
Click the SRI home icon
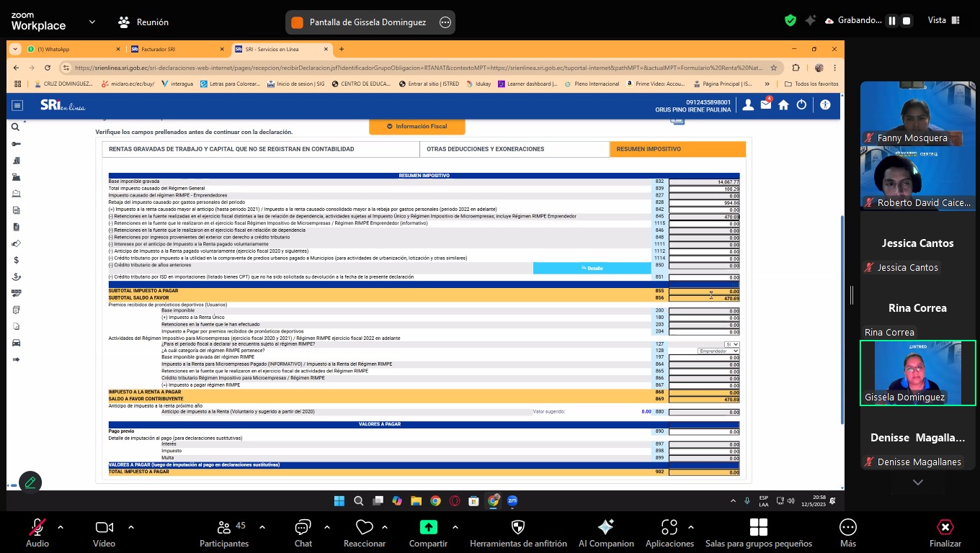pos(783,105)
